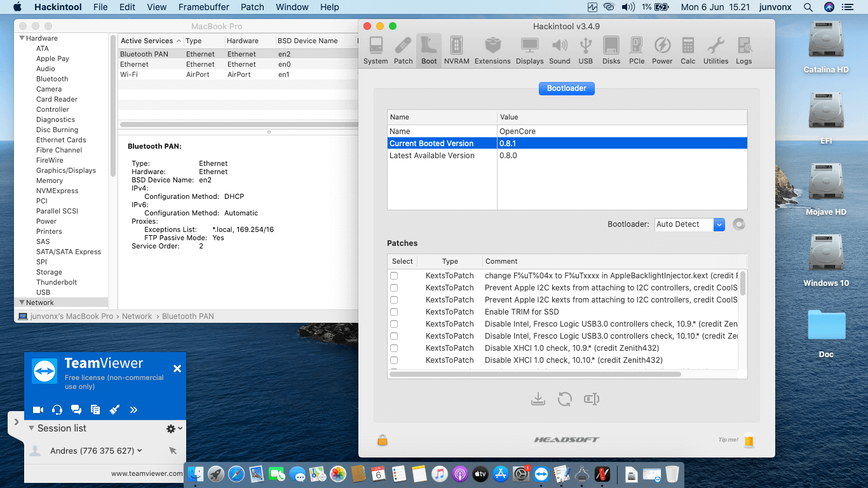Open the NVRAM toolbar section

tap(456, 50)
